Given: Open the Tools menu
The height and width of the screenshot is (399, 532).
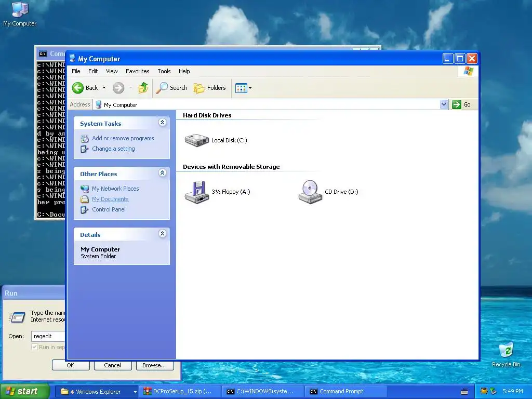Looking at the screenshot, I should click(x=164, y=71).
